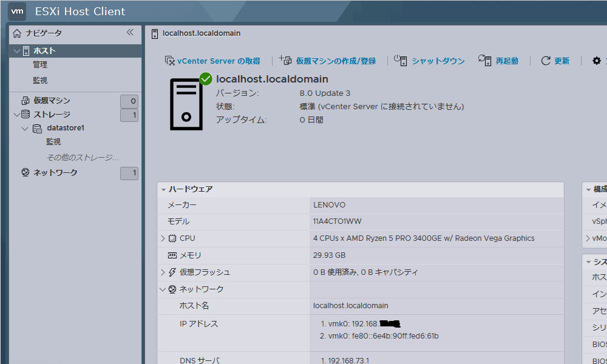The width and height of the screenshot is (607, 364).
Task: Expand the 仮想フラッシュ row
Action: coord(163,272)
